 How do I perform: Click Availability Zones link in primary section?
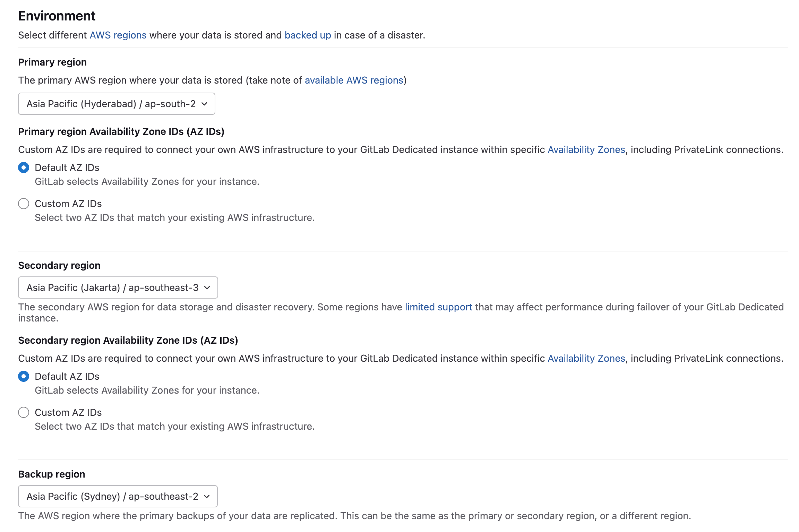pyautogui.click(x=585, y=149)
